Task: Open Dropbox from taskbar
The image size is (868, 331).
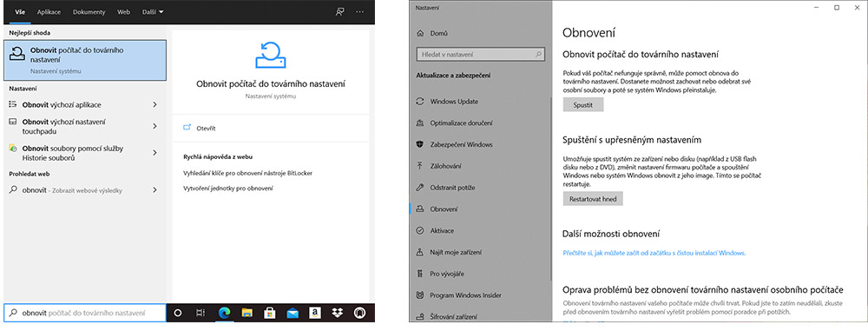Action: coord(338,313)
